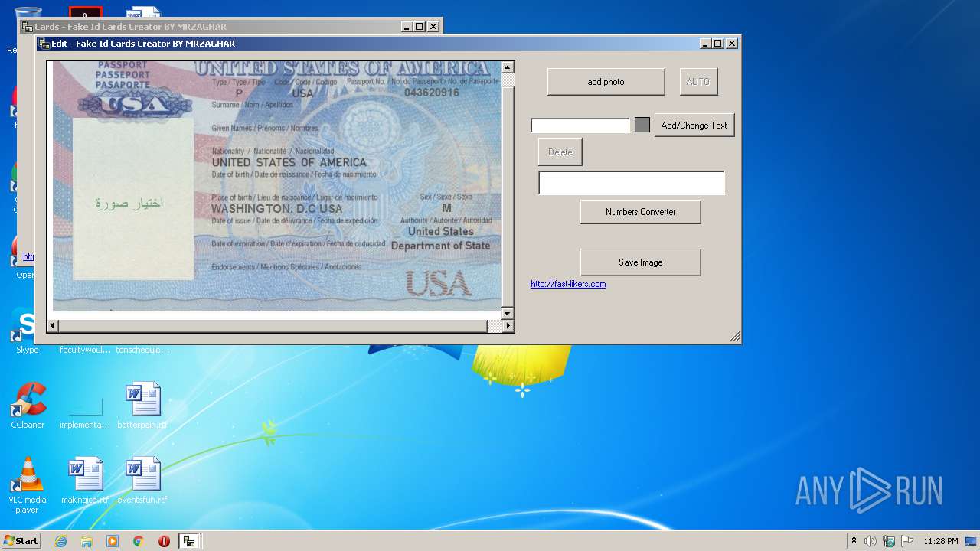Open the Numbers Converter

(x=640, y=212)
